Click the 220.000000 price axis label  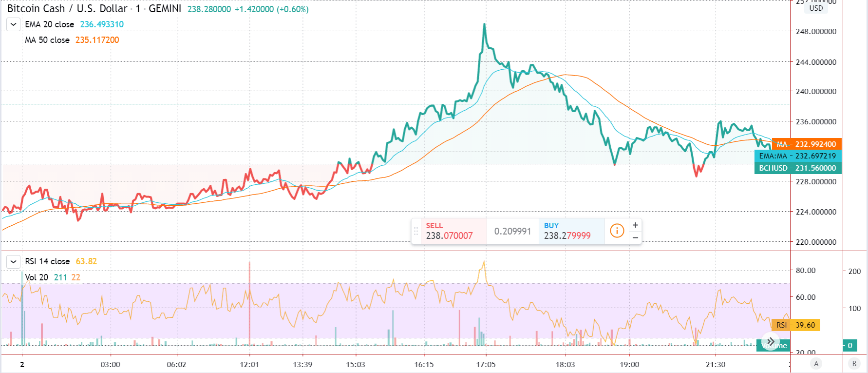coord(816,242)
